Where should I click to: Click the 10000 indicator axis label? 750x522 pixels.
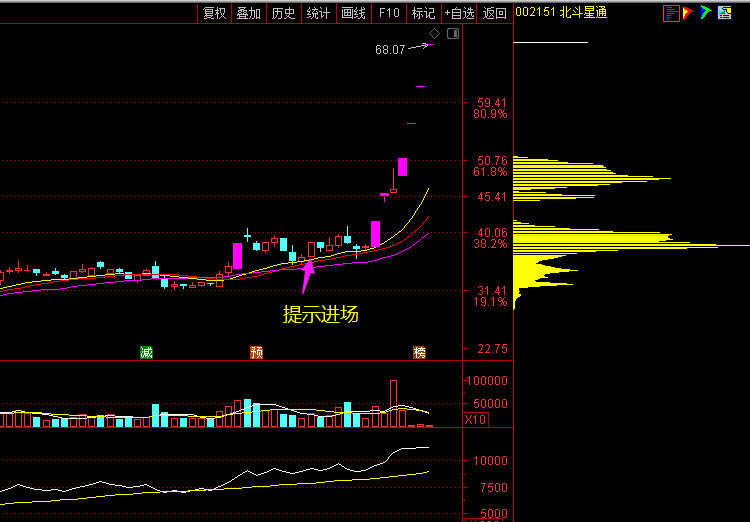pyautogui.click(x=490, y=461)
